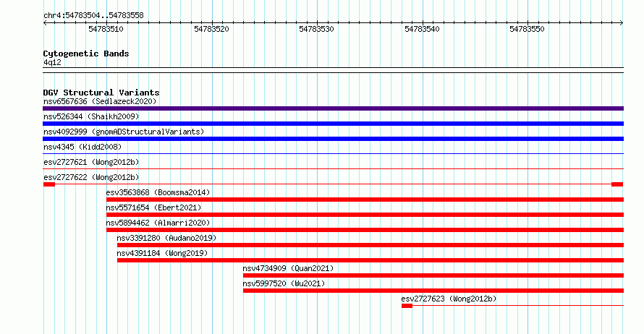Select the nsv5894462 (Almarri2020) label
The width and height of the screenshot is (644, 334).
tap(158, 223)
